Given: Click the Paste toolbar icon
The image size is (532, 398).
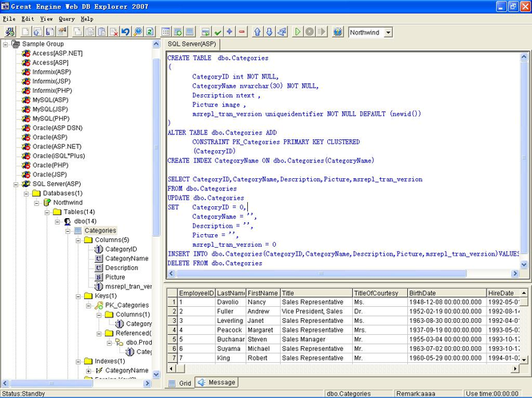Looking at the screenshot, I should [x=102, y=32].
